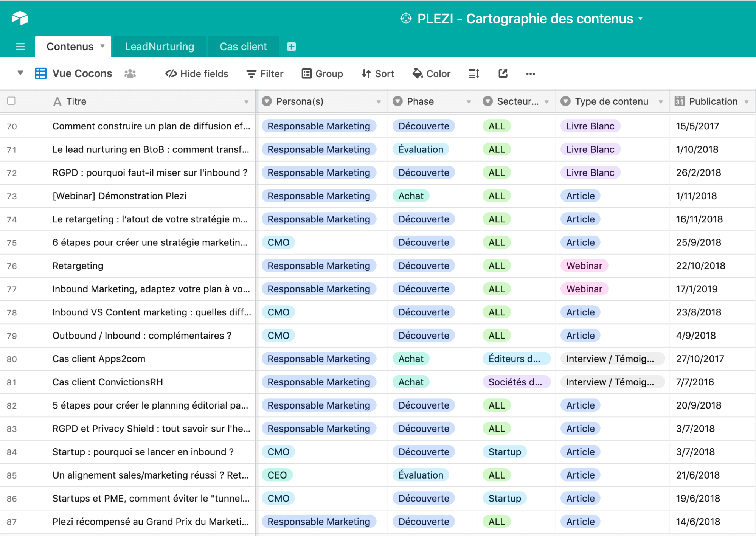Switch to the Cas client tab
The height and width of the screenshot is (536, 756).
pyautogui.click(x=243, y=47)
